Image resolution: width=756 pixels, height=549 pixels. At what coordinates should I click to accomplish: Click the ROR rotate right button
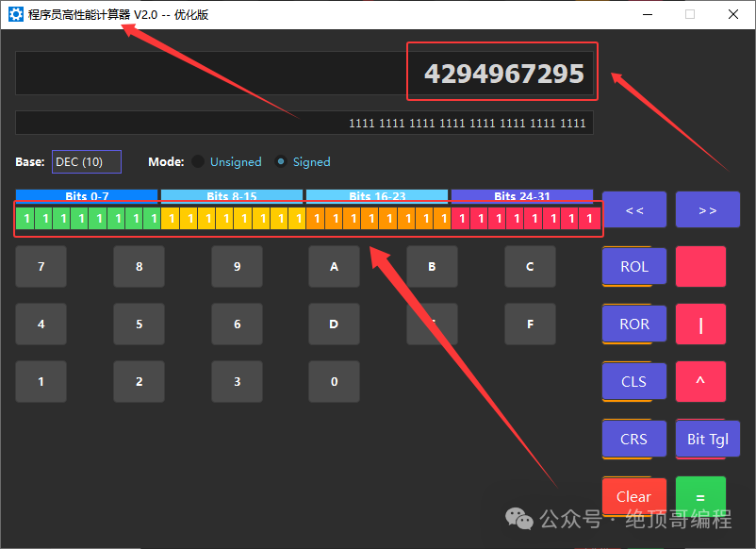tap(634, 324)
